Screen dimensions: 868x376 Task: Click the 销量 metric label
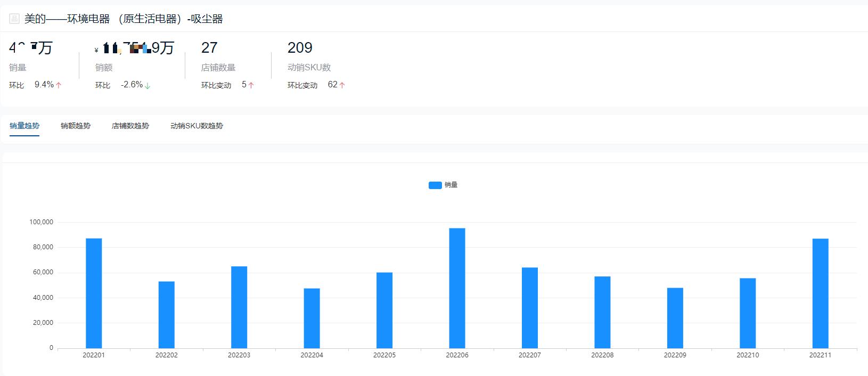pyautogui.click(x=18, y=68)
